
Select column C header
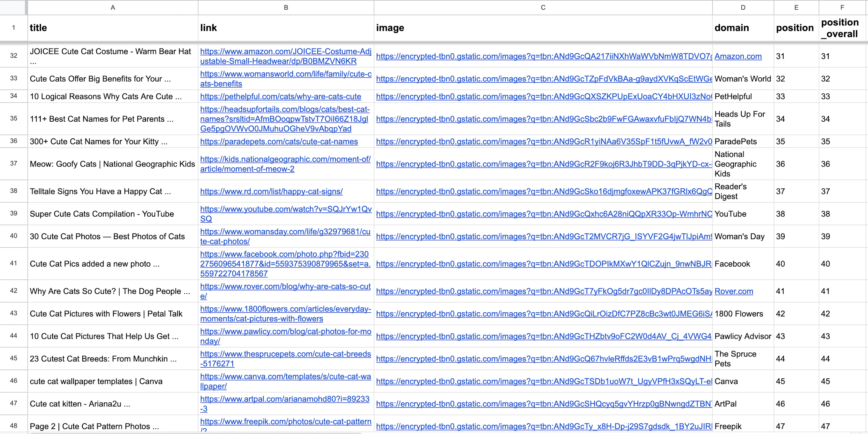pyautogui.click(x=543, y=7)
